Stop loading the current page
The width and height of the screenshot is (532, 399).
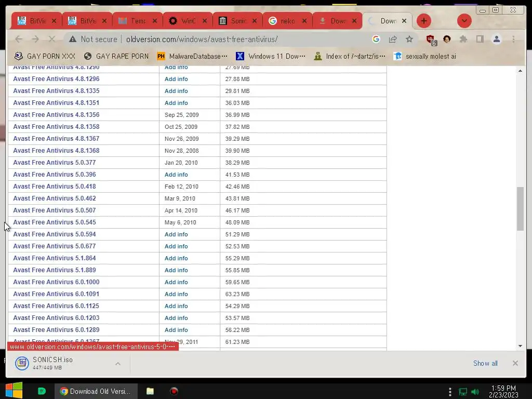click(51, 39)
